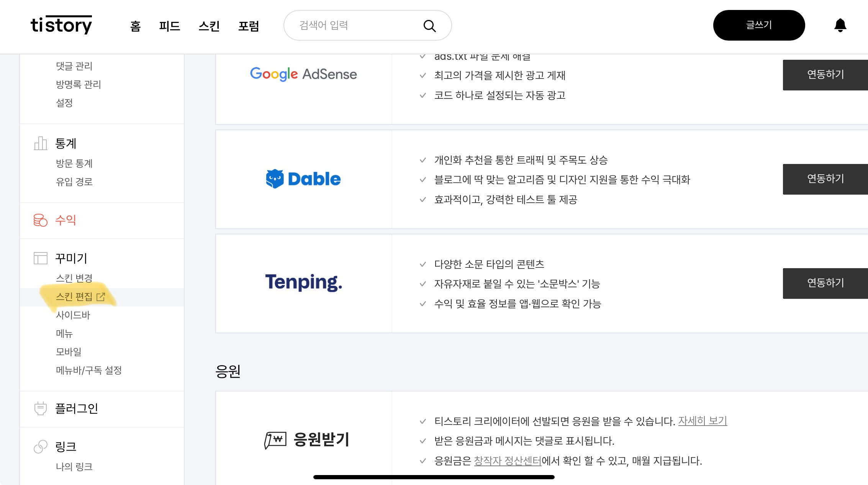Focus the 검색어 입력 search field
The image size is (868, 485).
click(x=367, y=25)
